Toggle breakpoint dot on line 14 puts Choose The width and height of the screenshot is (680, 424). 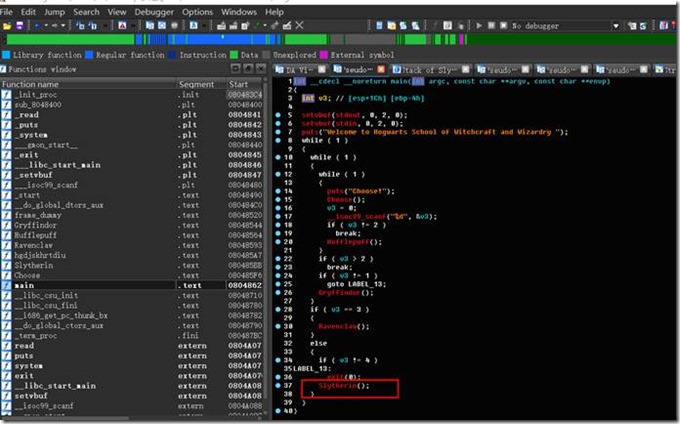[x=278, y=191]
